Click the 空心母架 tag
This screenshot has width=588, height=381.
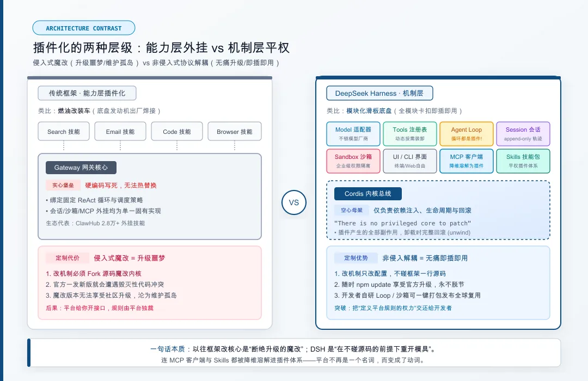tap(351, 211)
